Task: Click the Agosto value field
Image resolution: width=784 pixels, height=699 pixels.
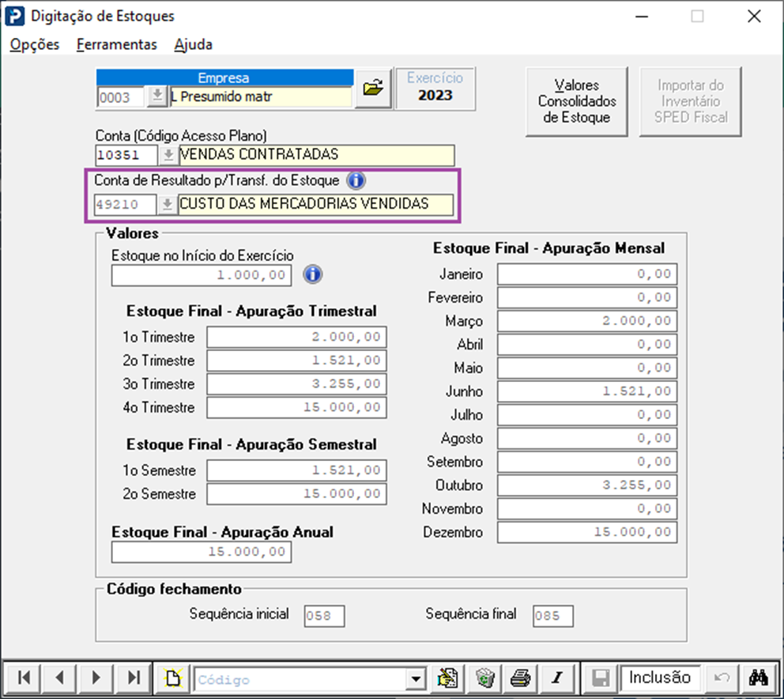Action: click(x=587, y=438)
